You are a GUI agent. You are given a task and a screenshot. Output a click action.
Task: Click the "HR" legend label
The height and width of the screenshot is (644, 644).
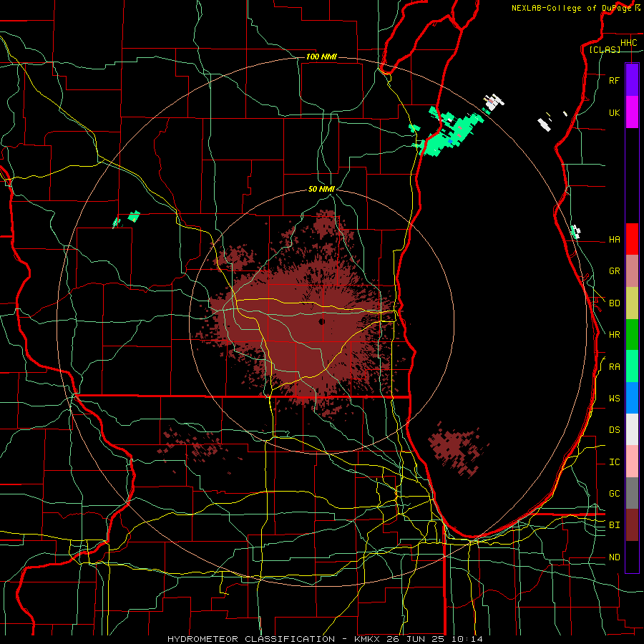coord(614,335)
